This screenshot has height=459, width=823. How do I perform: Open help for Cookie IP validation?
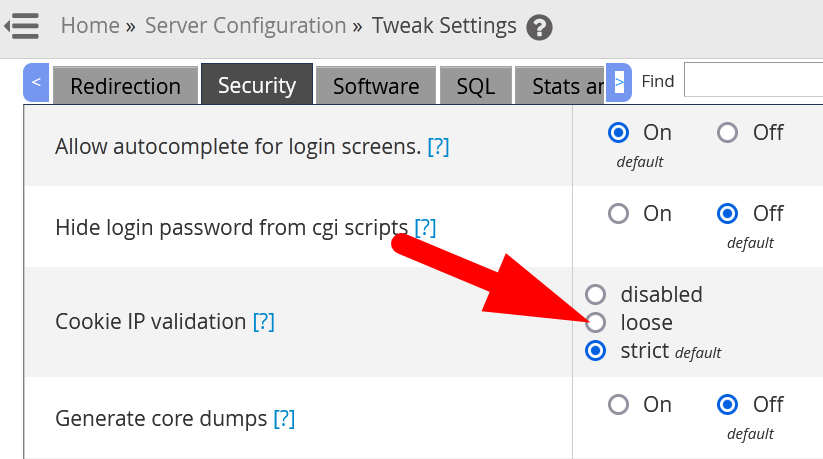click(x=263, y=322)
